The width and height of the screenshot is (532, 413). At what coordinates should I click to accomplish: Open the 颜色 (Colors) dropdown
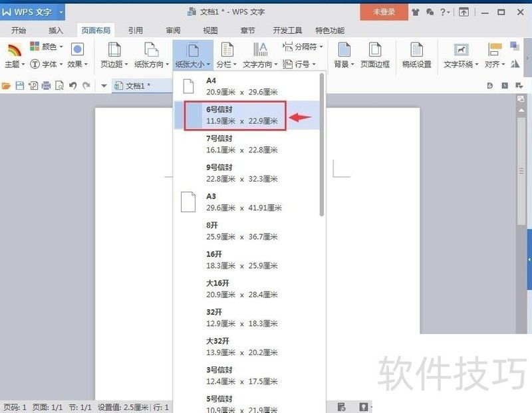[46, 47]
